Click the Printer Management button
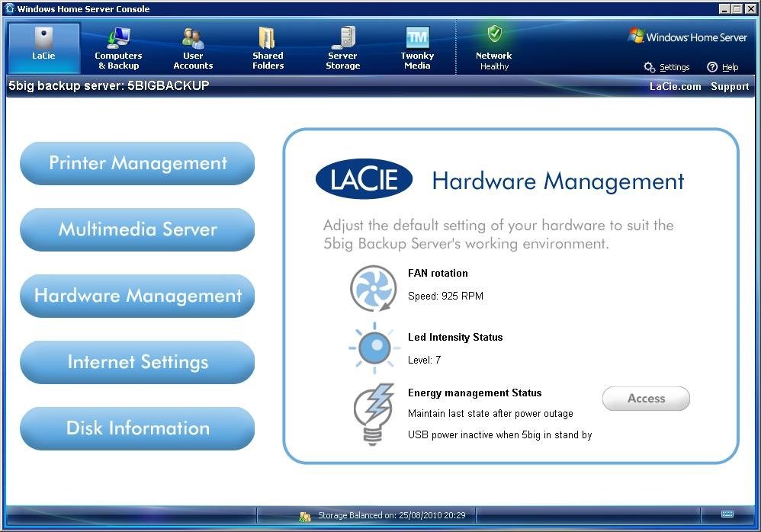The width and height of the screenshot is (761, 532). 137,163
